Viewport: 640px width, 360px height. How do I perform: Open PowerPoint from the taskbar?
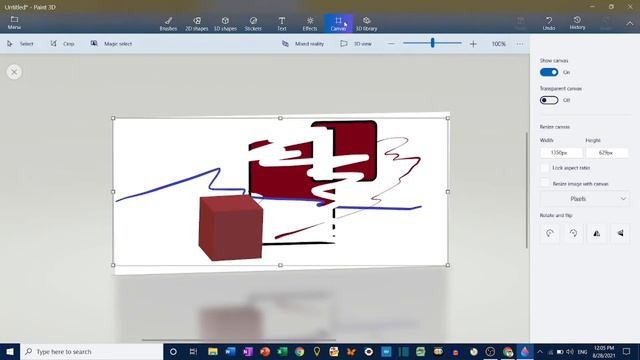coord(265,351)
